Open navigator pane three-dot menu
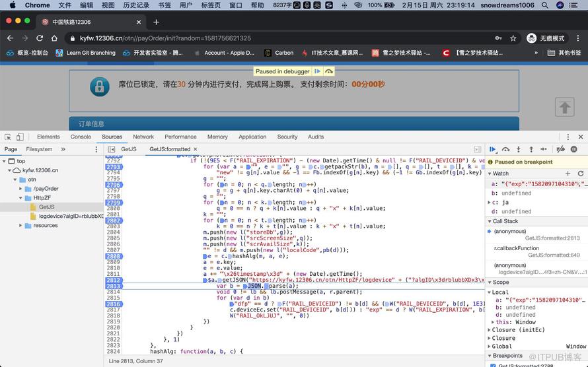The width and height of the screenshot is (588, 367). [96, 149]
